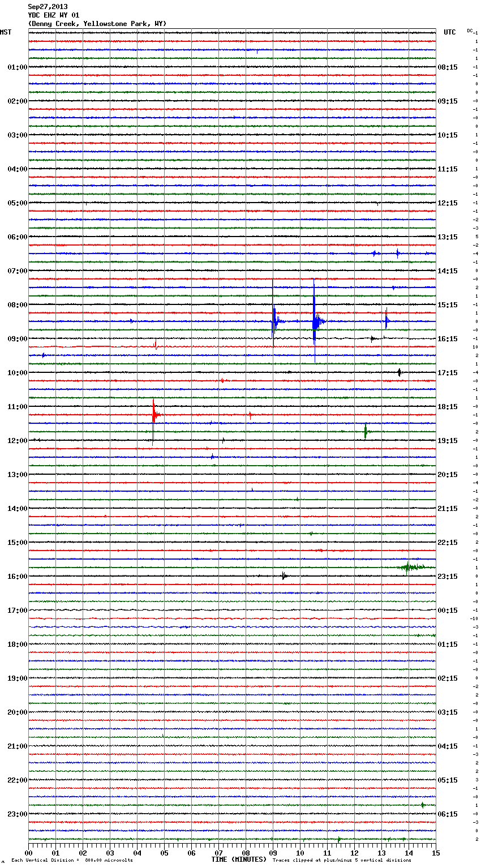The image size is (481, 868).
Task: Click minute "13" on the bottom axis
Action: pos(381,853)
